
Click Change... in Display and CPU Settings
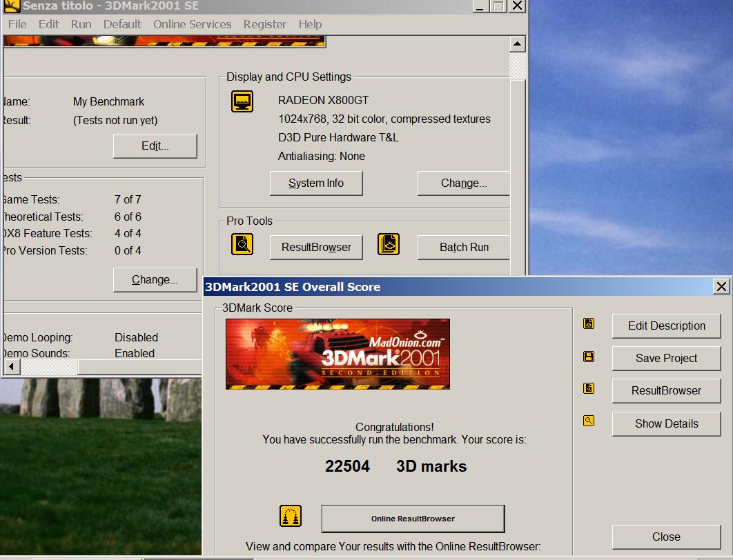point(463,183)
